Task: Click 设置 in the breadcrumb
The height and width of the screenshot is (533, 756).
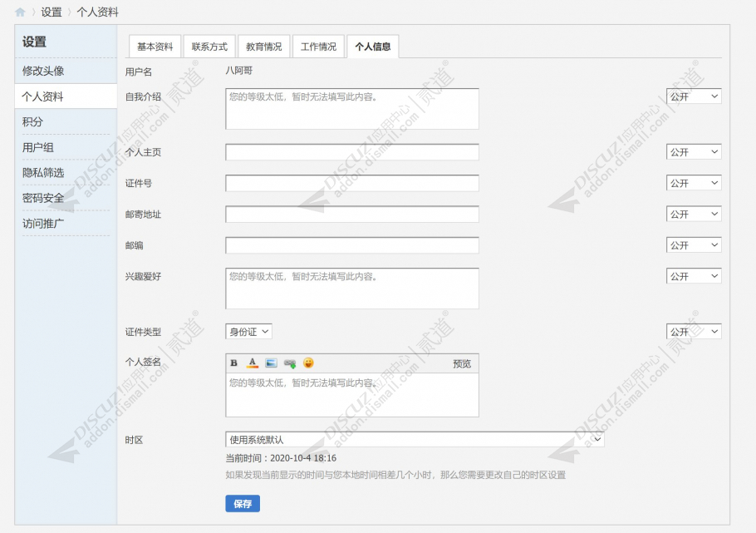Action: coord(52,12)
